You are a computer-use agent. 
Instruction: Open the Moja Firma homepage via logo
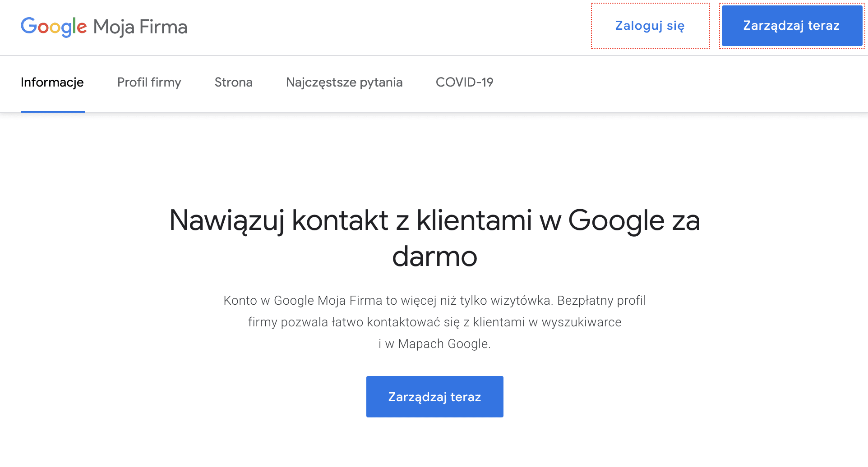click(104, 27)
